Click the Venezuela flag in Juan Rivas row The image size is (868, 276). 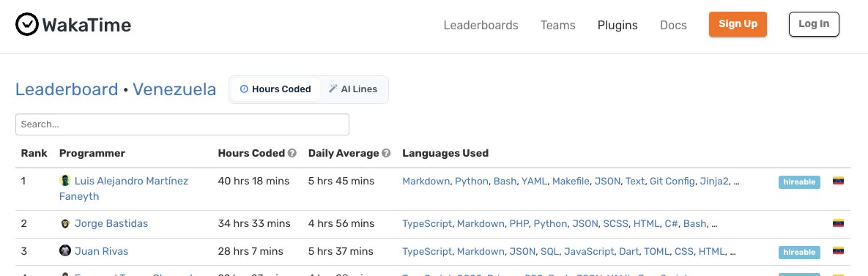click(838, 251)
